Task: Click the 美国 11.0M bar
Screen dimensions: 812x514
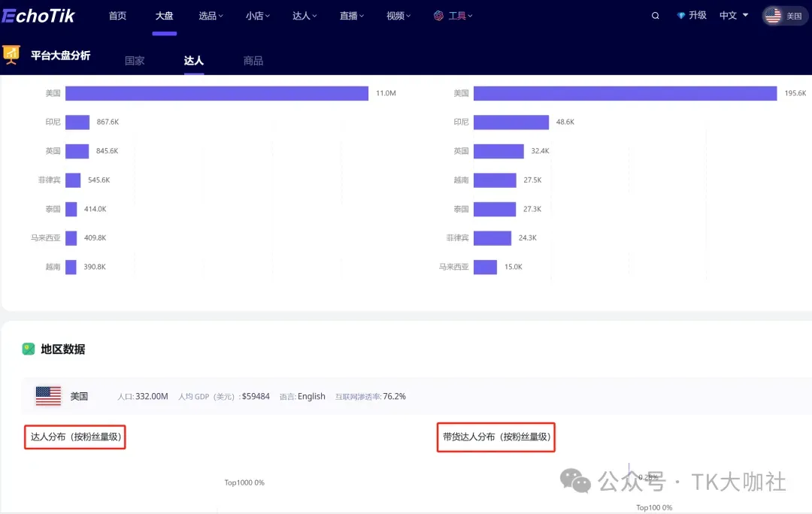Action: pyautogui.click(x=217, y=93)
